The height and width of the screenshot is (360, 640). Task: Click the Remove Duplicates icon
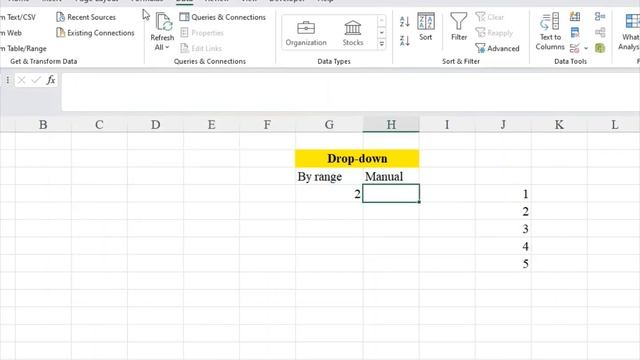[x=575, y=32]
